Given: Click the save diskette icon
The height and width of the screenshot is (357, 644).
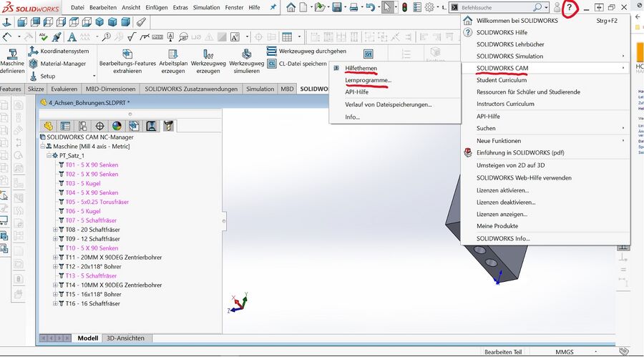Looking at the screenshot, I should pos(338,7).
